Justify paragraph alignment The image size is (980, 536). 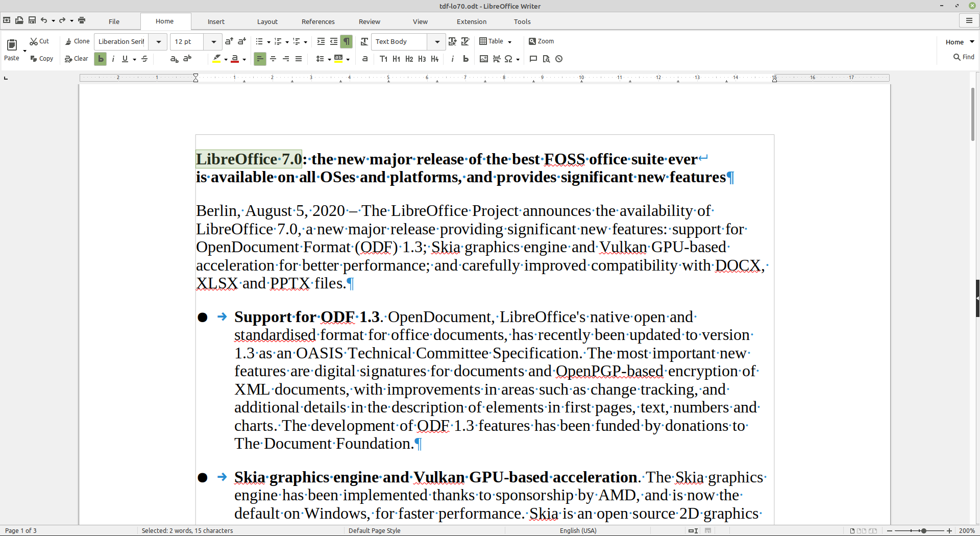tap(299, 59)
